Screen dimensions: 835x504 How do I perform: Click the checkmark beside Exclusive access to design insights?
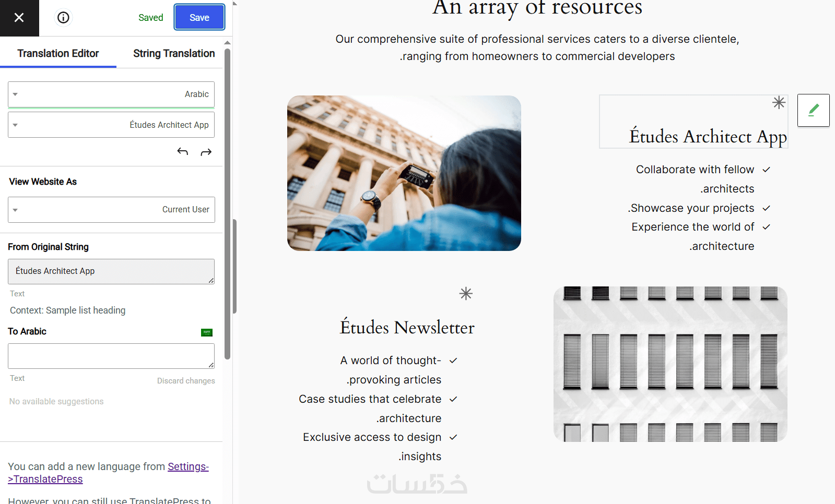click(x=453, y=437)
